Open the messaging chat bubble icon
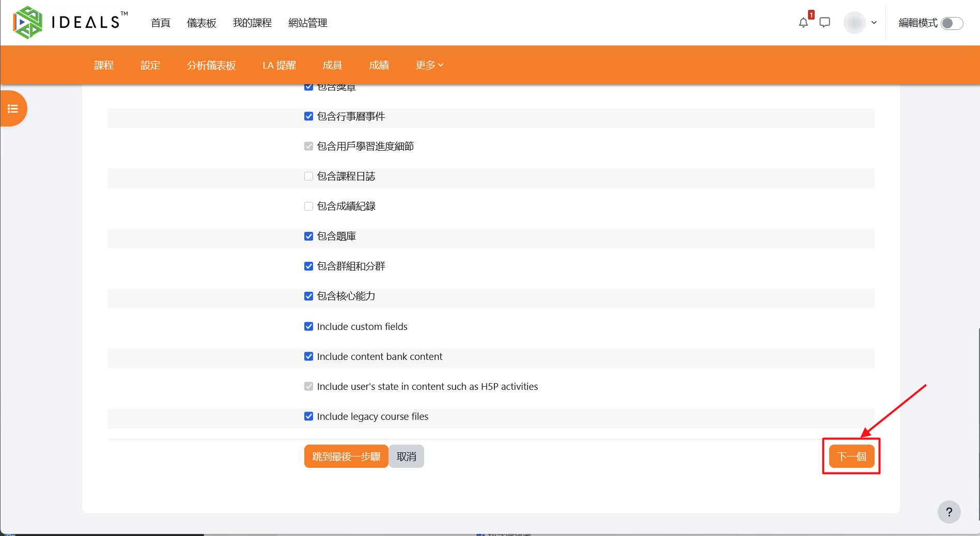This screenshot has width=980, height=536. click(825, 23)
